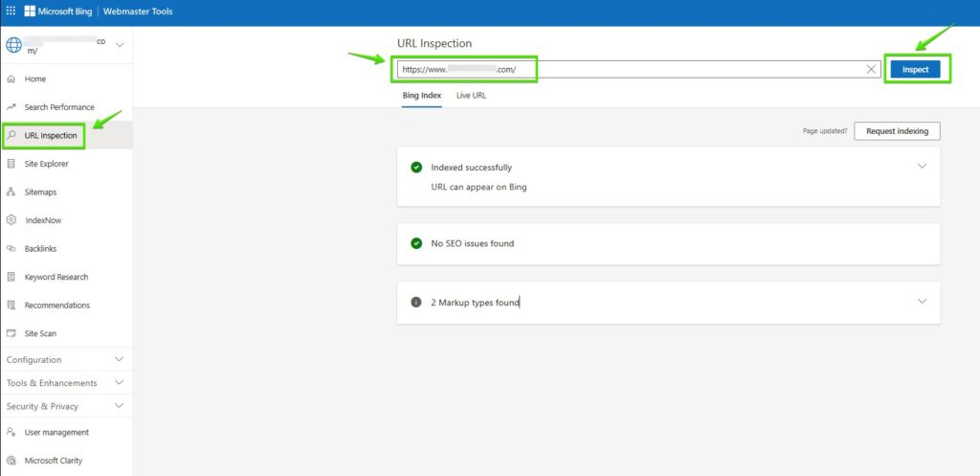
Task: Clear the URL field with X icon
Action: 871,70
